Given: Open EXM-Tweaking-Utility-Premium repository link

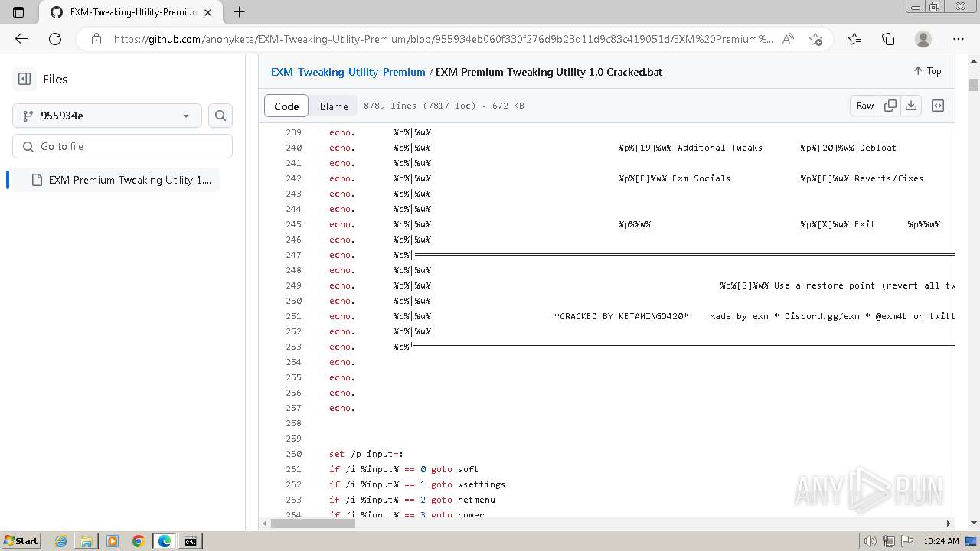Looking at the screenshot, I should [x=348, y=72].
